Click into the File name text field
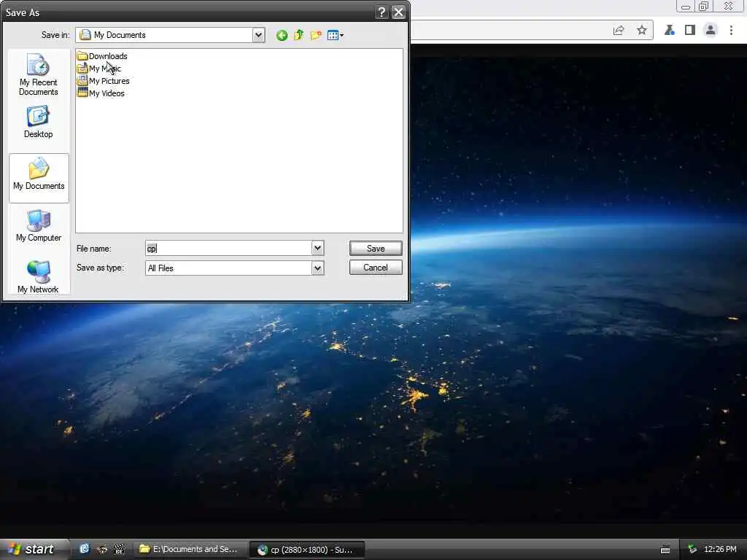The height and width of the screenshot is (560, 747). point(229,248)
